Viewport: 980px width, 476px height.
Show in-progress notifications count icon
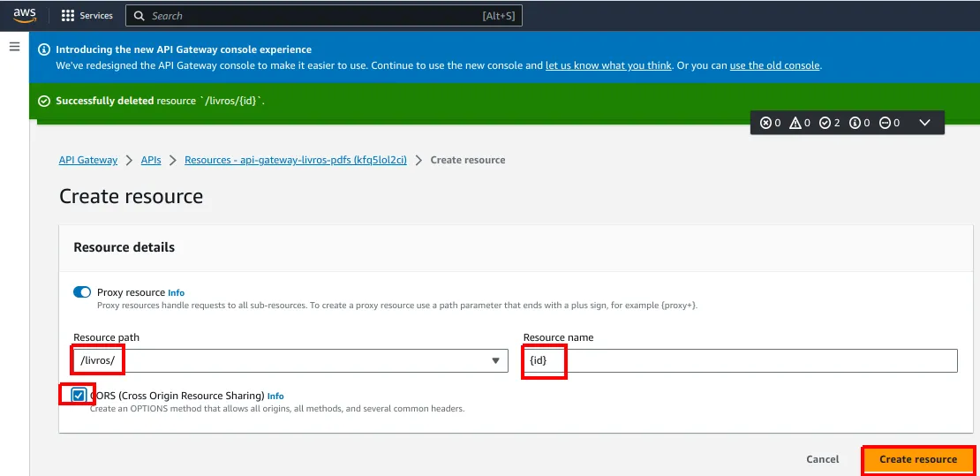pos(885,123)
